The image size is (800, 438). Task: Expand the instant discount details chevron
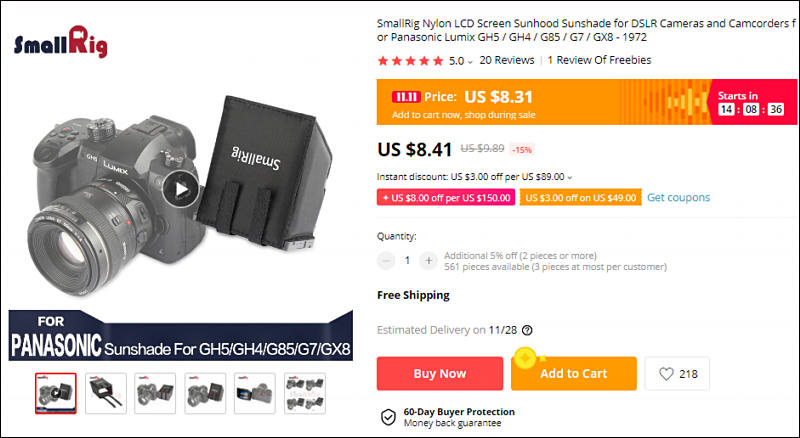coord(570,178)
